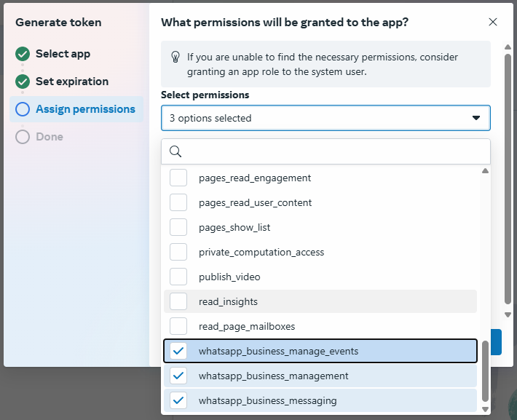The image size is (517, 420).
Task: Click the search magnifier icon
Action: (175, 151)
